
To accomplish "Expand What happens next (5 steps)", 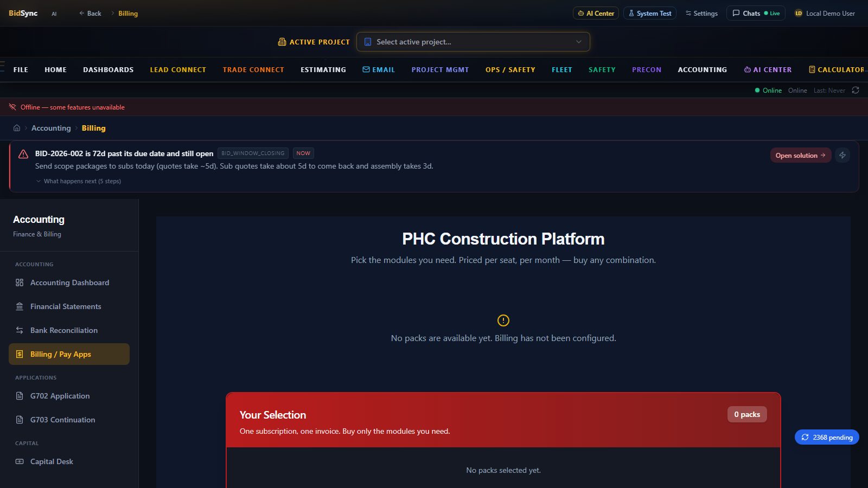I will (x=78, y=181).
